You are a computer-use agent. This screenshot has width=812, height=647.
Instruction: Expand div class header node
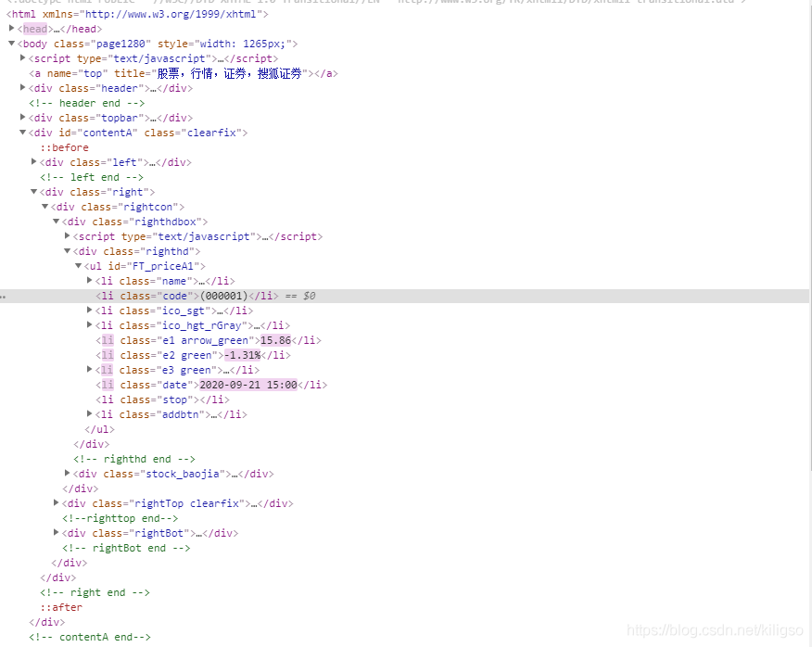point(23,88)
